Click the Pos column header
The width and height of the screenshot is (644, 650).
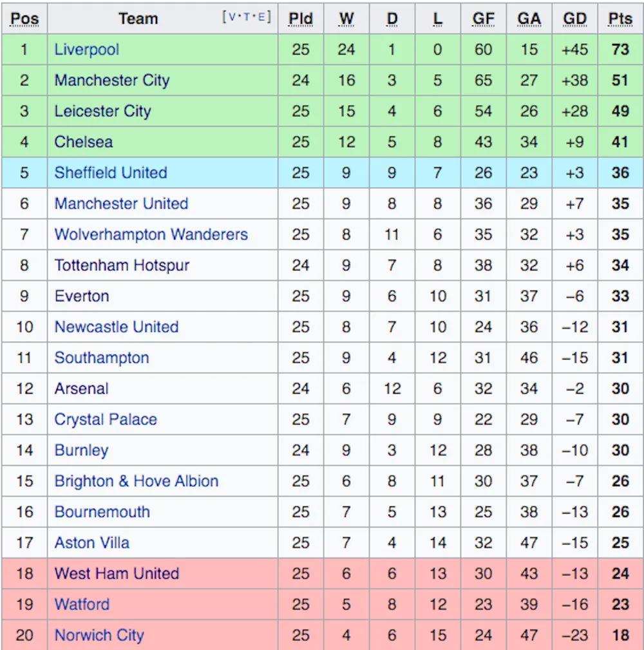click(24, 19)
